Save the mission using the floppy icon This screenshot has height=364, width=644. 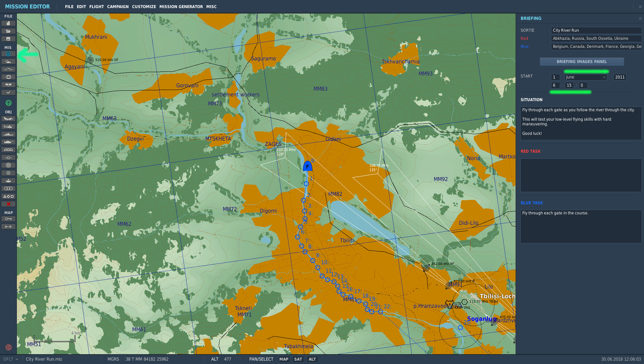point(8,39)
